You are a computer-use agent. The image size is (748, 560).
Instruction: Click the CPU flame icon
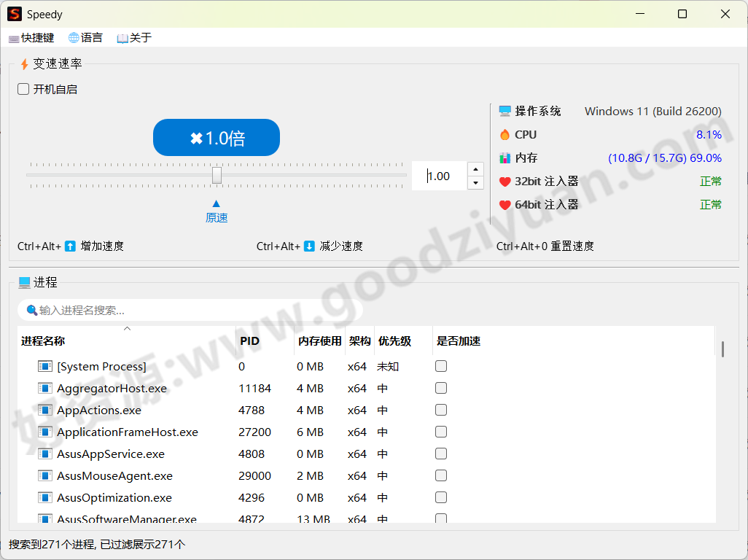(x=504, y=134)
